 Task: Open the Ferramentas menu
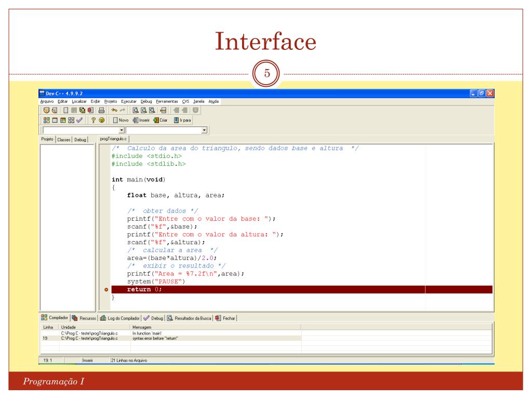coord(167,101)
